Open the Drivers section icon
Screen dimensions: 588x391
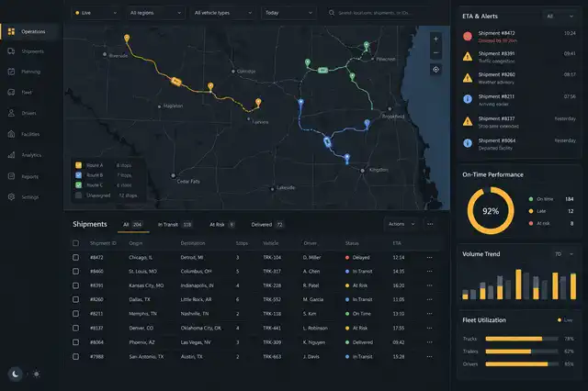point(12,113)
